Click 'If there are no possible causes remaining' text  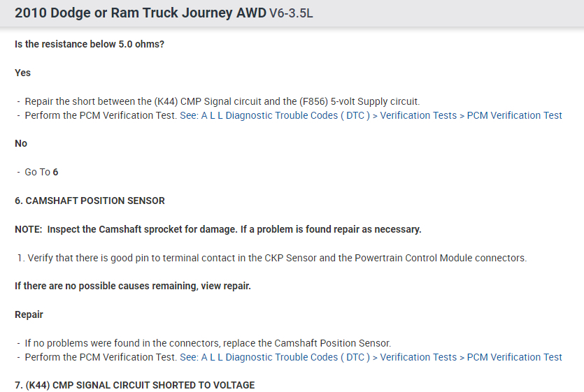(x=133, y=286)
